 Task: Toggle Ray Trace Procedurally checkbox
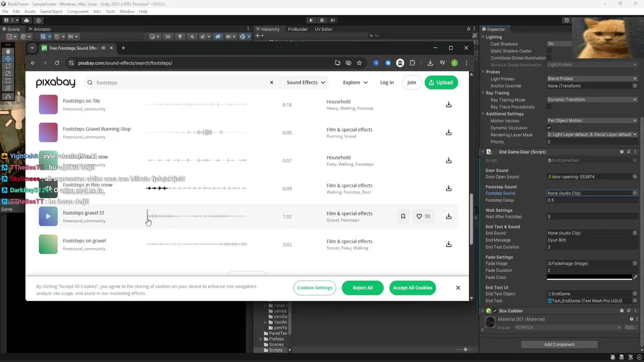tap(549, 107)
